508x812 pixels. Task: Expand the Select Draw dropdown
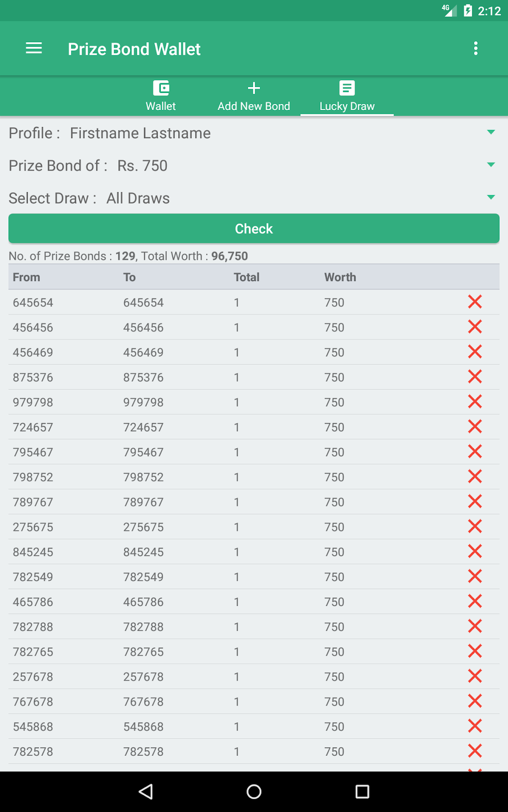pyautogui.click(x=254, y=198)
